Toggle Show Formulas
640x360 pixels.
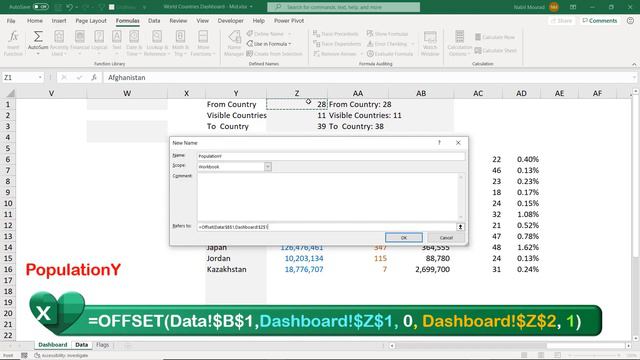(x=387, y=34)
